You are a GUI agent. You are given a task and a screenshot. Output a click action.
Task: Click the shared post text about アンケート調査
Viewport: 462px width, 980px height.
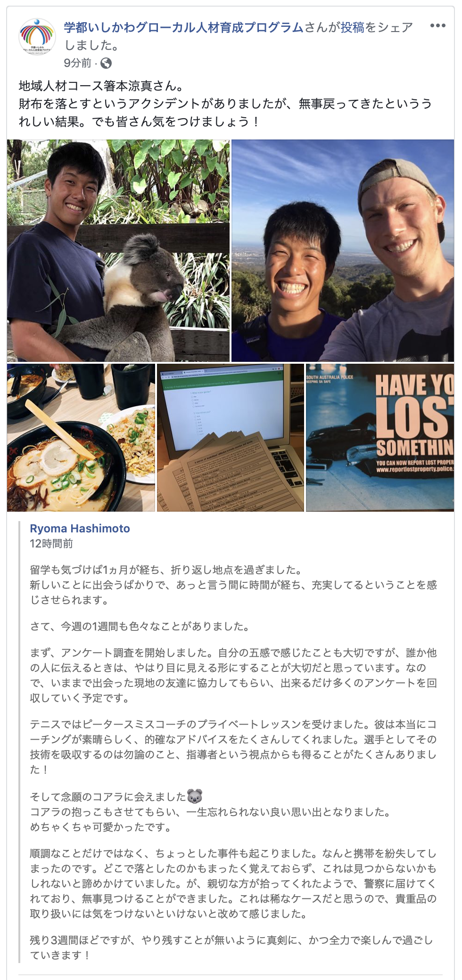[x=234, y=675]
